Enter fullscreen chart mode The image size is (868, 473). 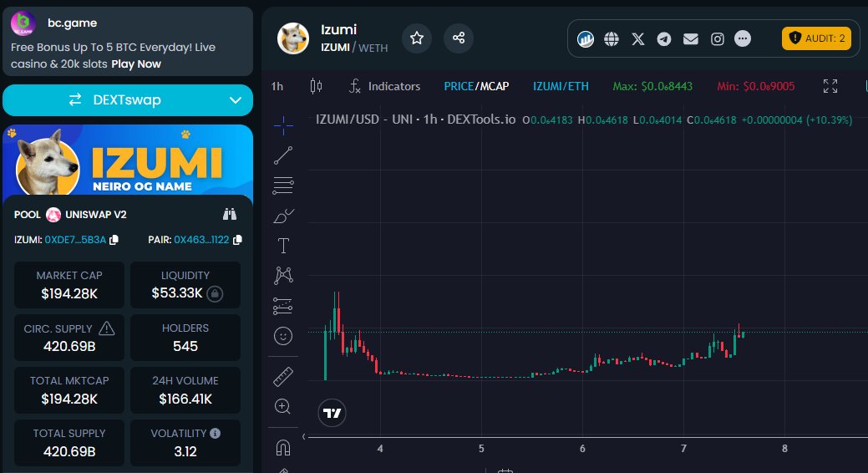(830, 86)
